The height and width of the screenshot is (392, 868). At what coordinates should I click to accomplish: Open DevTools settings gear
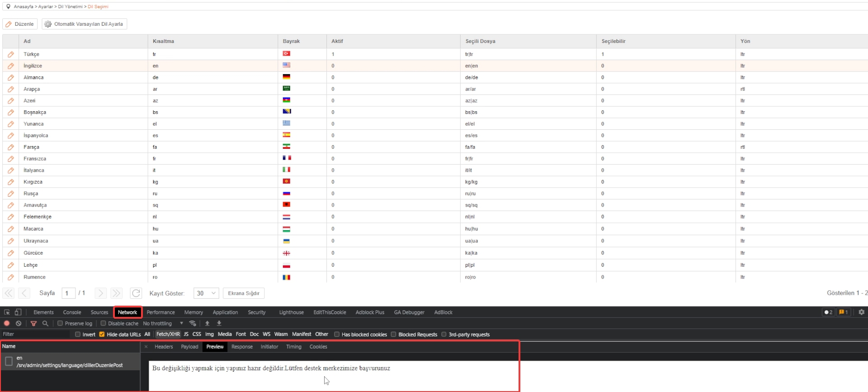(861, 312)
